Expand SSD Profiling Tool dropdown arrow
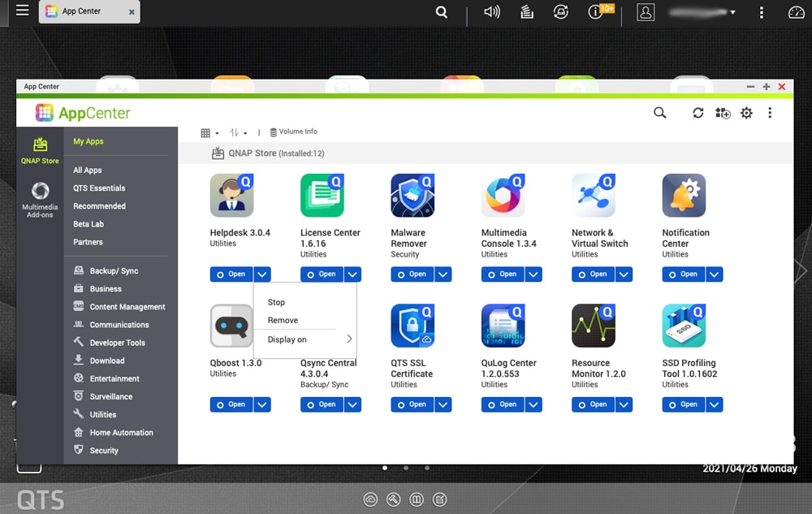Image resolution: width=812 pixels, height=514 pixels. point(714,404)
